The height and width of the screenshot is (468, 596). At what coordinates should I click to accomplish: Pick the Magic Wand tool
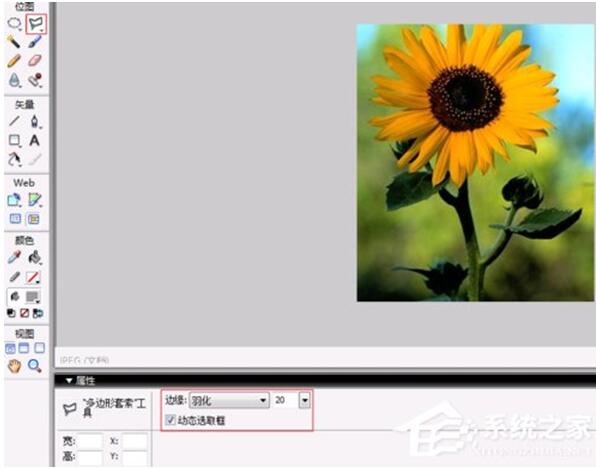pyautogui.click(x=14, y=41)
